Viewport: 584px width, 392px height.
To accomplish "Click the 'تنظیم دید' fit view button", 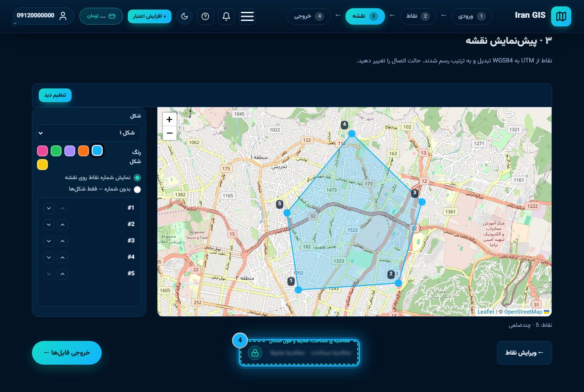I will [55, 95].
